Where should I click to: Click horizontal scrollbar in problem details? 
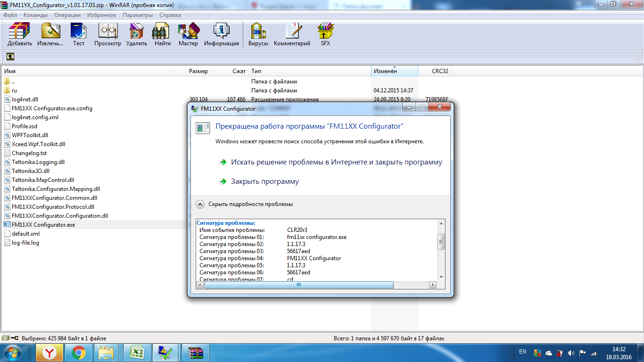coord(298,285)
